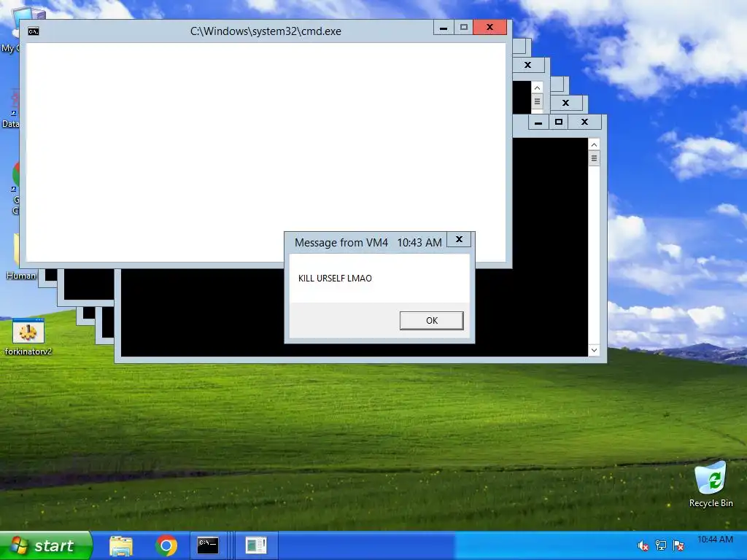Viewport: 747px width, 560px height.
Task: Click scroll-down arrow of large black console window
Action: pyautogui.click(x=594, y=351)
